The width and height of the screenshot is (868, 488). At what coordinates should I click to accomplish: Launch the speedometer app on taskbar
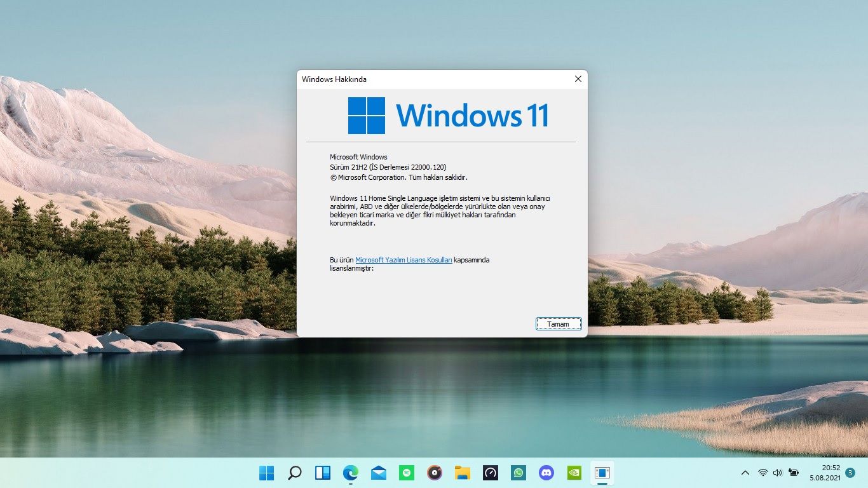pyautogui.click(x=491, y=473)
